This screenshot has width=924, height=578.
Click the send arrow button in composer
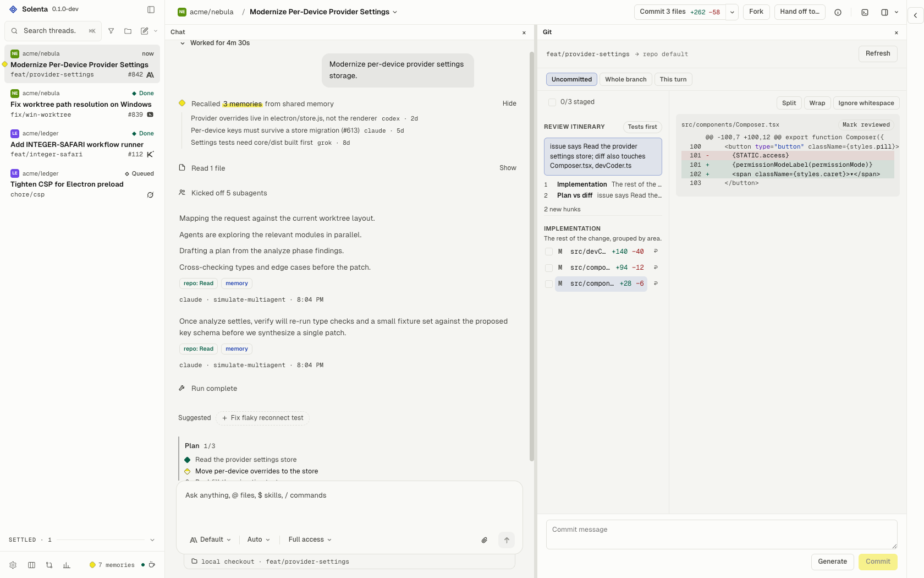coord(507,540)
